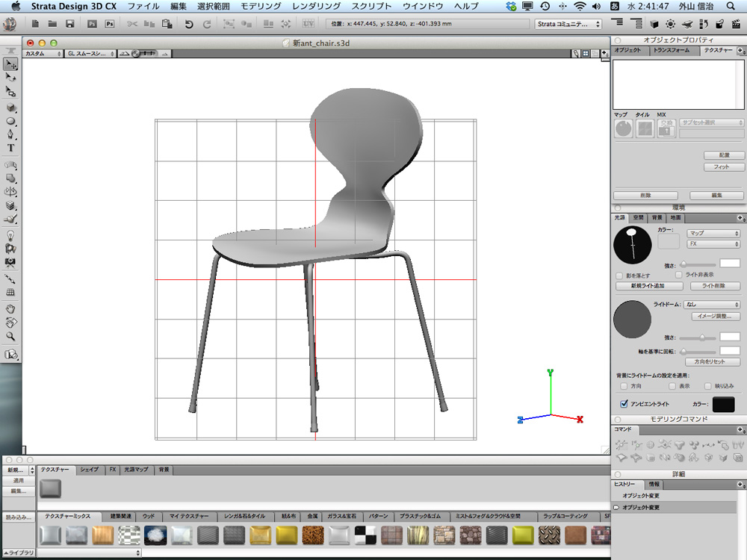Select the grid tool in the palette

click(x=10, y=293)
